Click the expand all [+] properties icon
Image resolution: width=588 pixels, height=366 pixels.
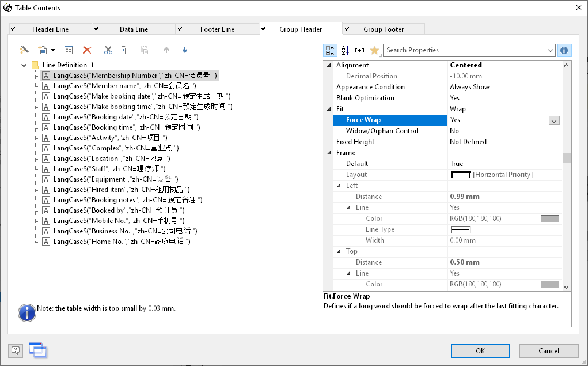pyautogui.click(x=359, y=50)
